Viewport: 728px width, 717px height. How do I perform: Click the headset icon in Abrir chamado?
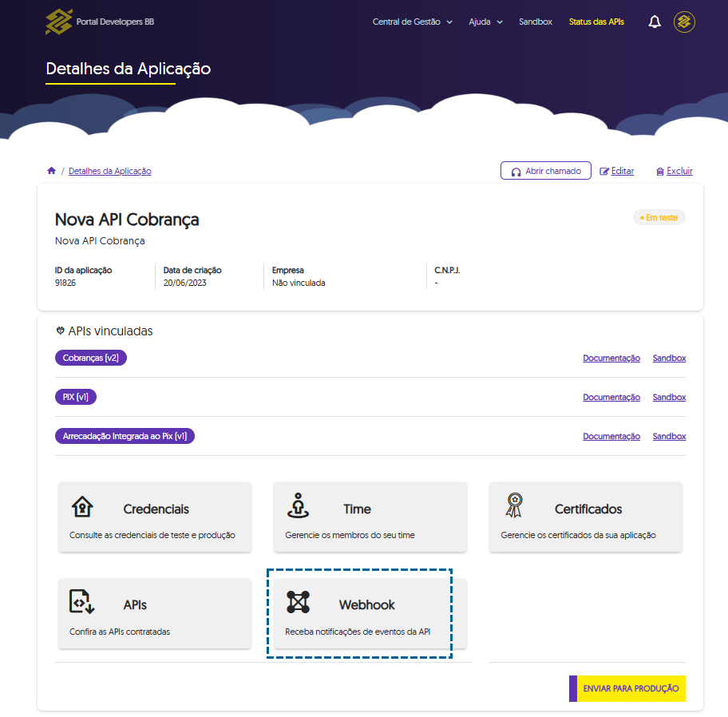coord(516,172)
